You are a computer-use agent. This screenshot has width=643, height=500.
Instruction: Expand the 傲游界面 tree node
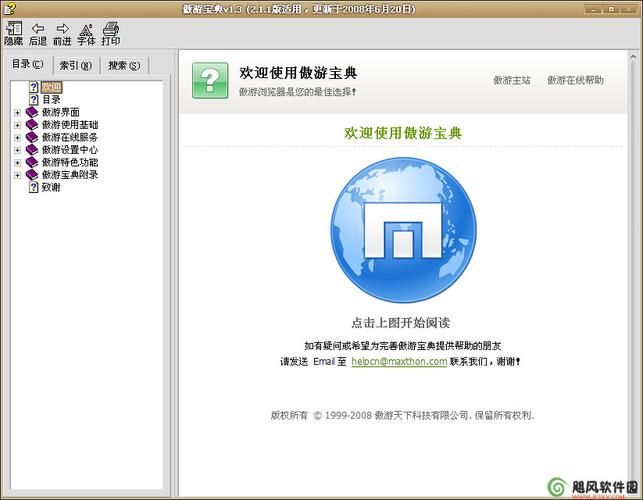pyautogui.click(x=17, y=112)
